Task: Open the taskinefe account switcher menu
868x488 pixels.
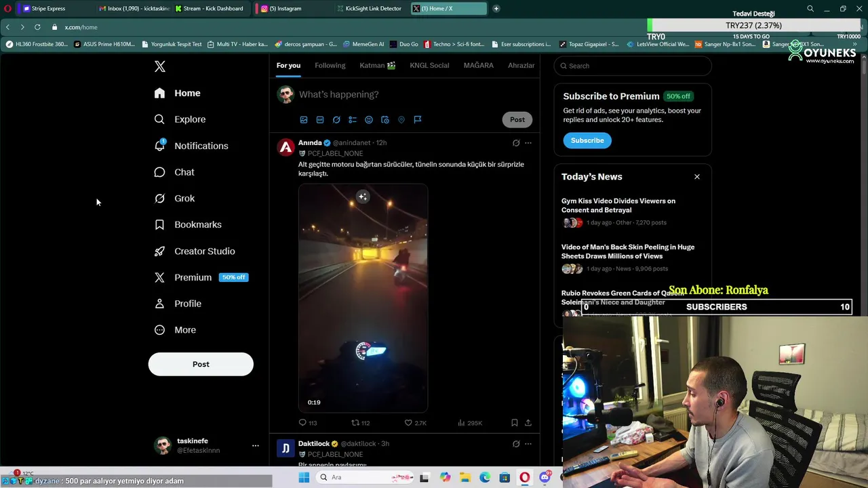Action: coord(206,445)
